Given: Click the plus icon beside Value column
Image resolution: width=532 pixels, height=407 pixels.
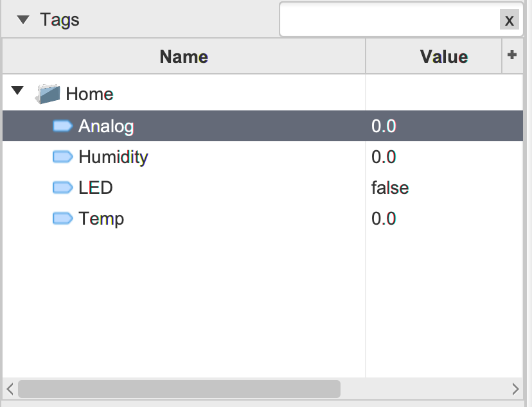Looking at the screenshot, I should (511, 56).
